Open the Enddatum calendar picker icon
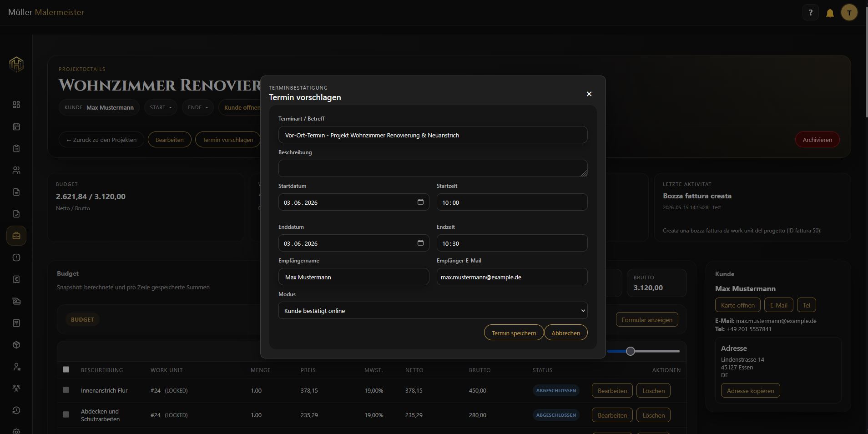 tap(420, 243)
